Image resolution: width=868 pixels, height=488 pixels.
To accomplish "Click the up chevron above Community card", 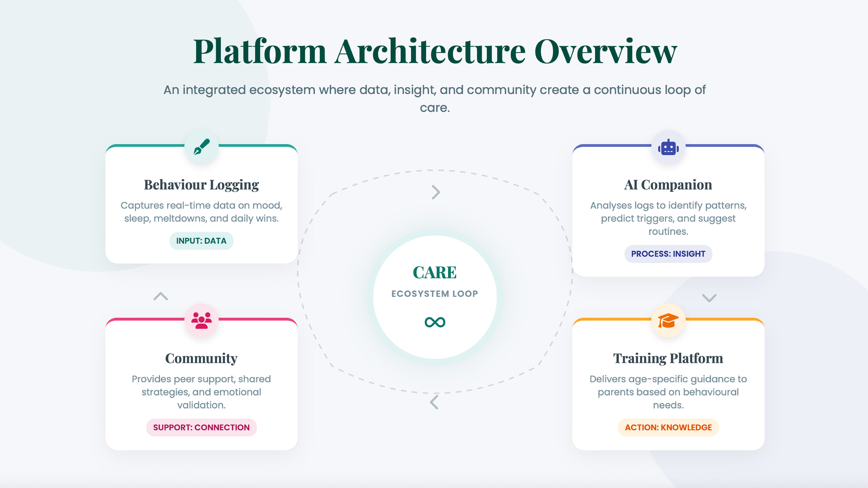I will [161, 296].
